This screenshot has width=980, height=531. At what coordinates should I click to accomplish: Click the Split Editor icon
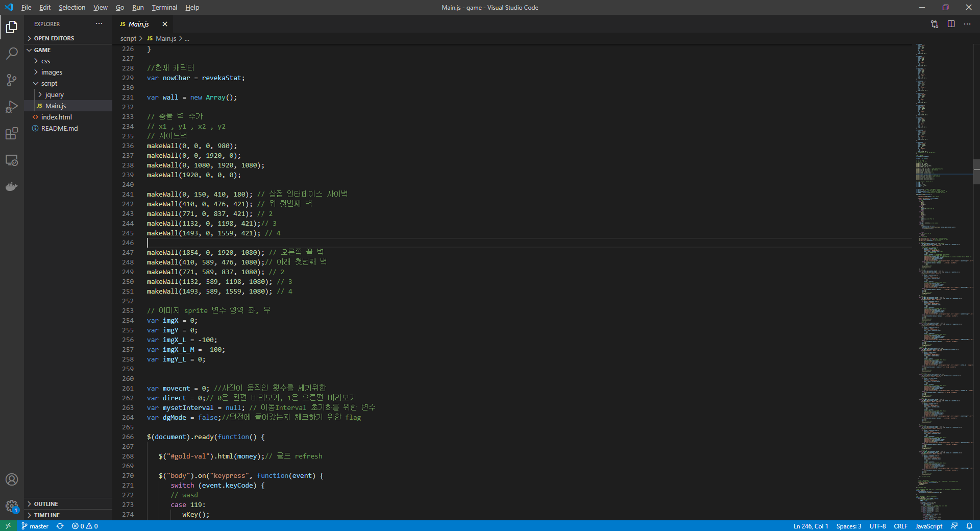[x=951, y=24]
